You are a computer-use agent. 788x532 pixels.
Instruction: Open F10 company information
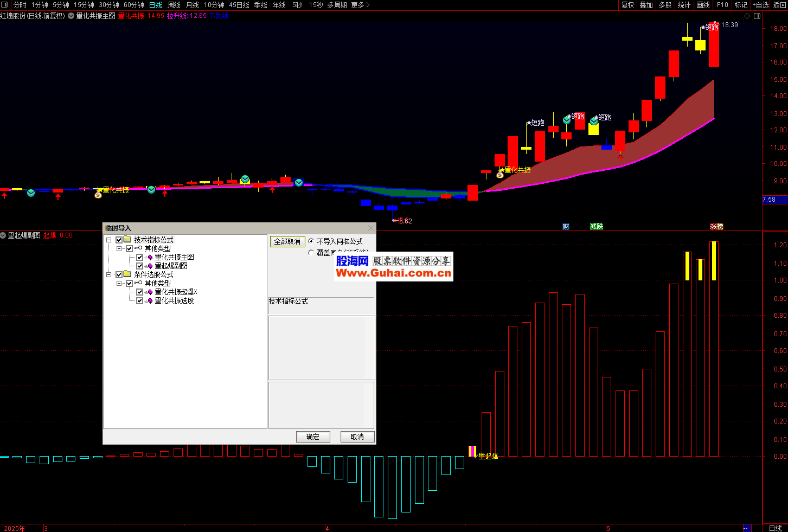click(x=722, y=5)
